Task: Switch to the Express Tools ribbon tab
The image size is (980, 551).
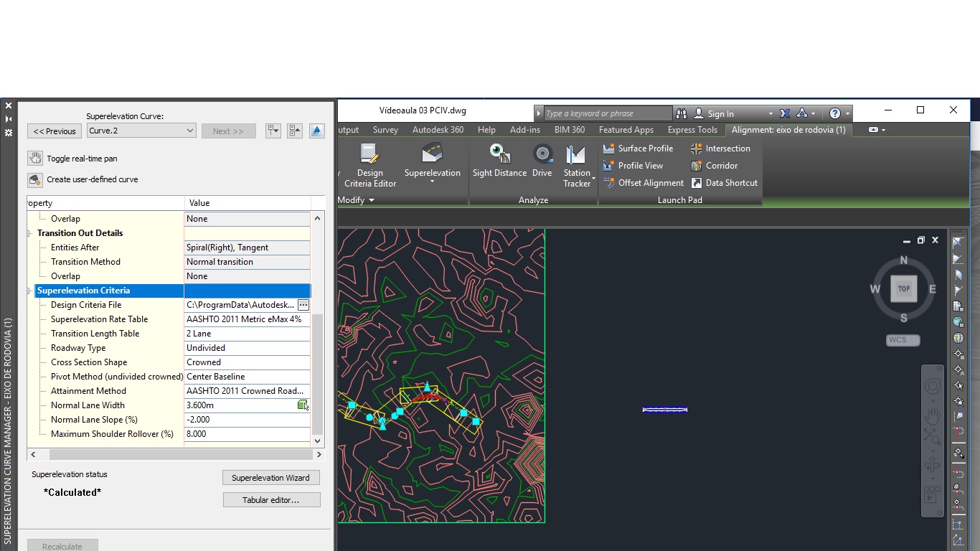Action: point(692,130)
